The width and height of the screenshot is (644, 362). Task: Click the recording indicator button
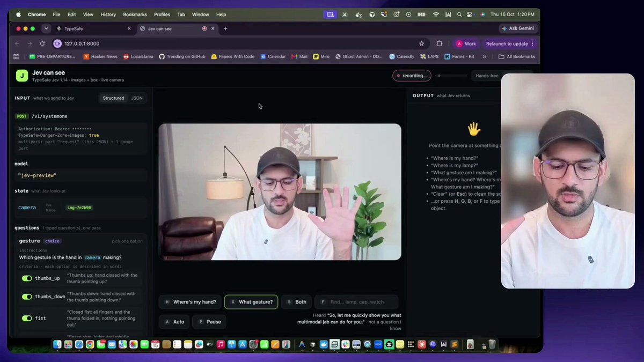point(412,76)
